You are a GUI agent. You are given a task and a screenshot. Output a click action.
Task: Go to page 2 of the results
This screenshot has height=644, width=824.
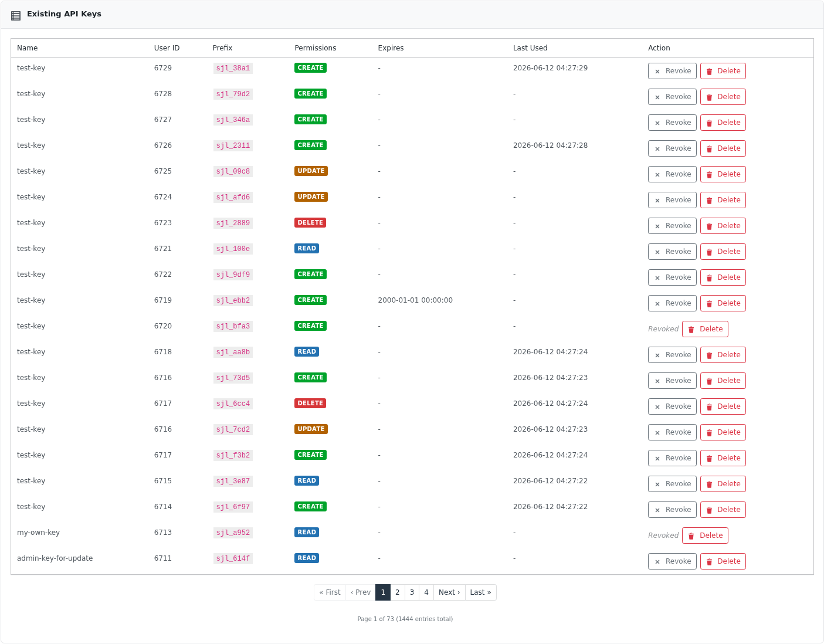398,592
